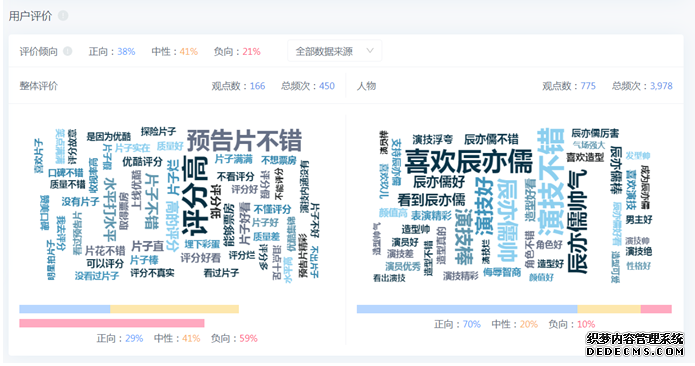Click the info icon beside 评价倾向

[67, 51]
